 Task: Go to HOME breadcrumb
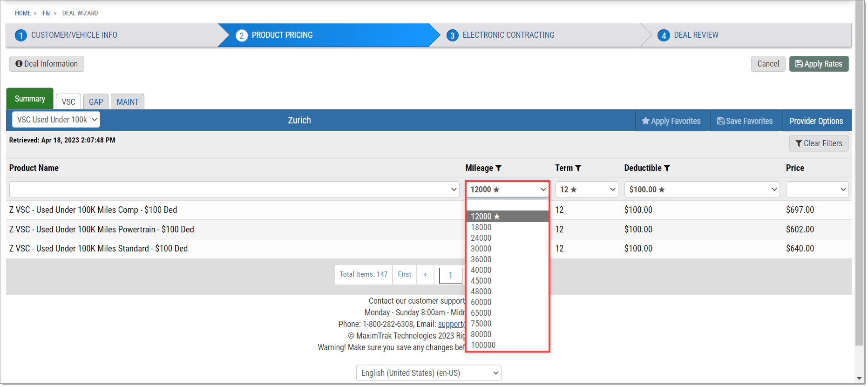[x=23, y=13]
